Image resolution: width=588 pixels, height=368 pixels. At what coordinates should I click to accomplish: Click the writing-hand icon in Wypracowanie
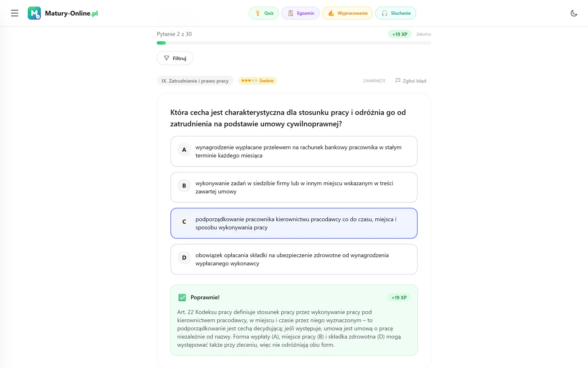point(331,13)
